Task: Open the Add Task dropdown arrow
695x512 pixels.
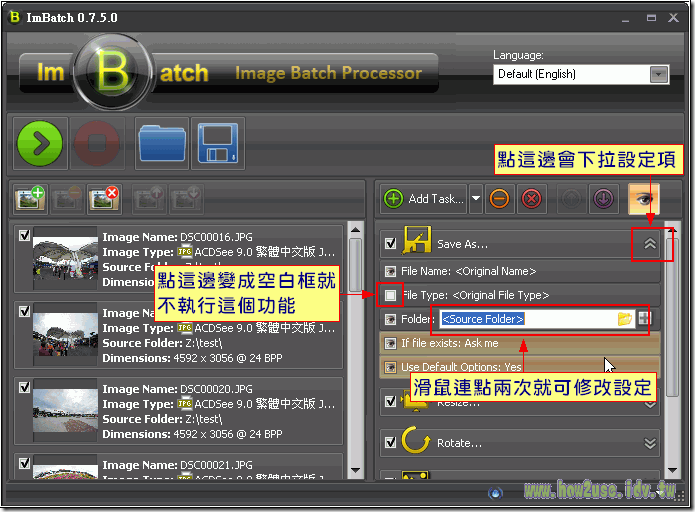Action: click(476, 199)
